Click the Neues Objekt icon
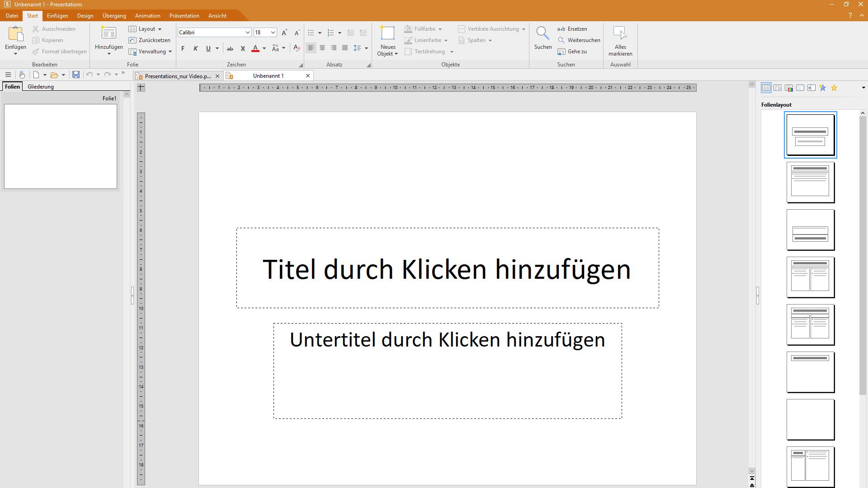Screen dimensions: 868x488 [387, 33]
